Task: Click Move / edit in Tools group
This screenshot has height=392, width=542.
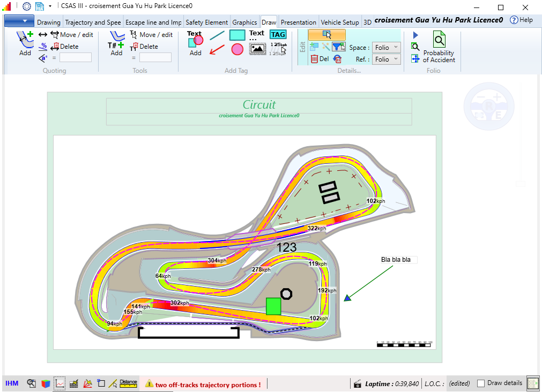Action: point(151,34)
